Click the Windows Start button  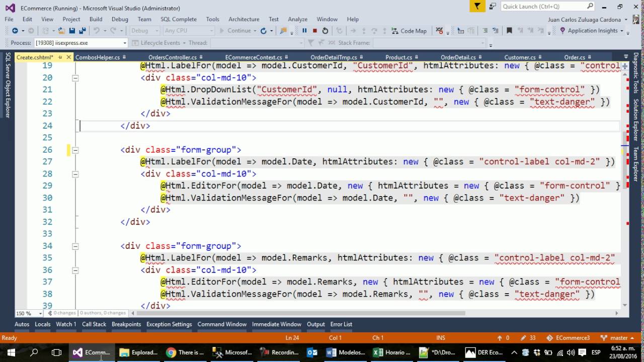tap(11, 352)
